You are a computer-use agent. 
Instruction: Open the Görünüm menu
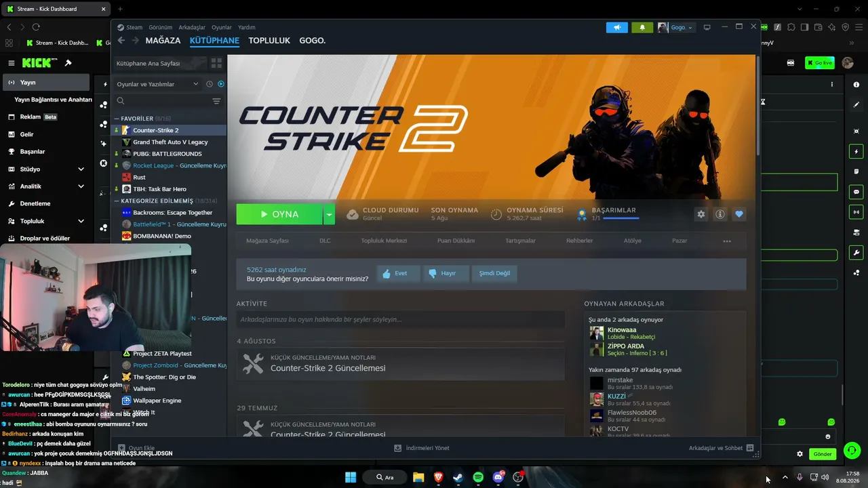pyautogui.click(x=161, y=28)
